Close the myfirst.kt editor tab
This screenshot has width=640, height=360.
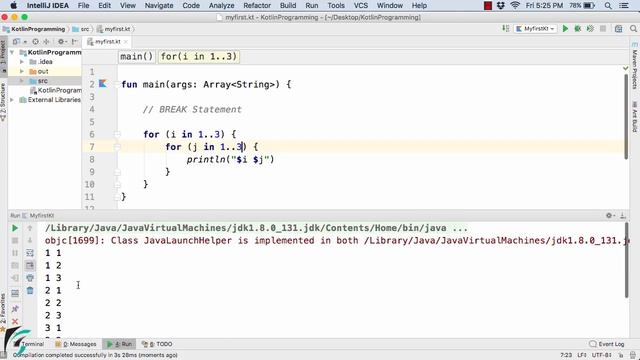126,42
